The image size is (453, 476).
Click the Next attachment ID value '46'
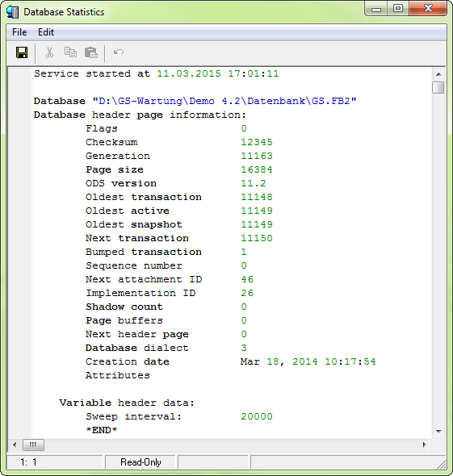(247, 279)
